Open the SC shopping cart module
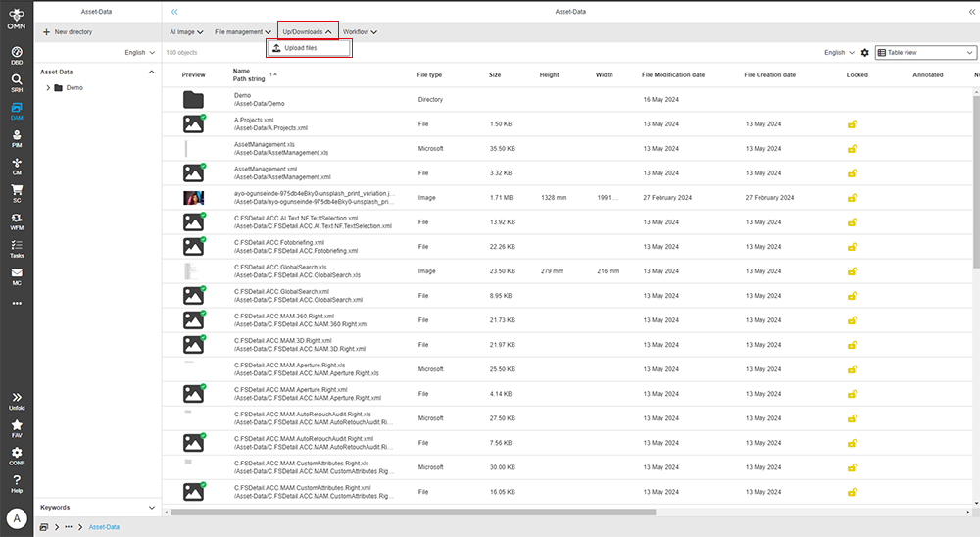Screen dimensions: 980x537 click(x=17, y=193)
